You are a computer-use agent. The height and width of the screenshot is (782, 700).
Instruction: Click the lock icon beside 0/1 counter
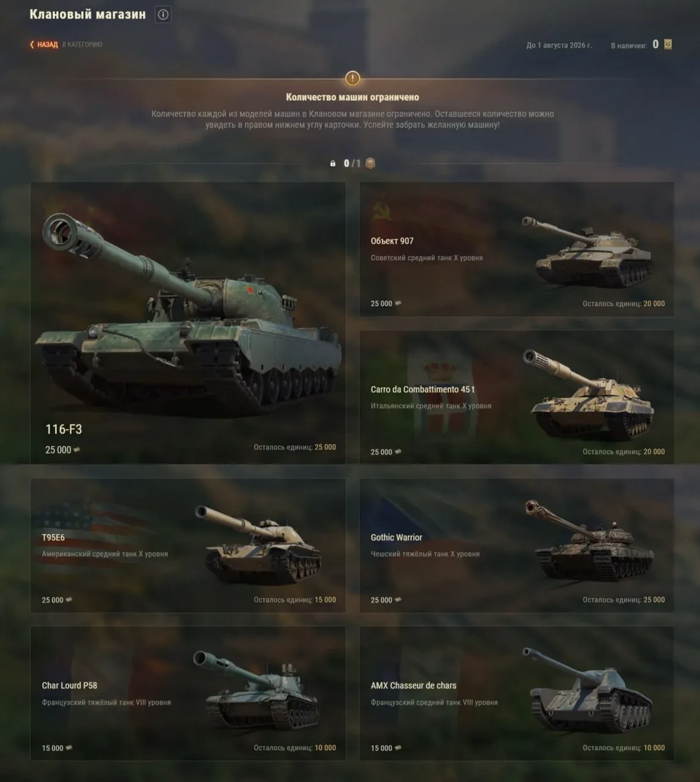pyautogui.click(x=333, y=164)
